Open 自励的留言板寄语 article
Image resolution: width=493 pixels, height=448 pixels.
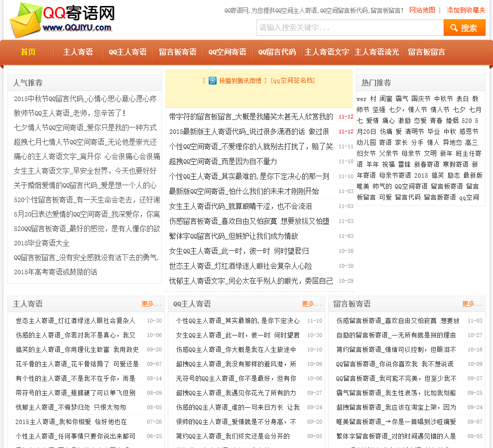396,335
